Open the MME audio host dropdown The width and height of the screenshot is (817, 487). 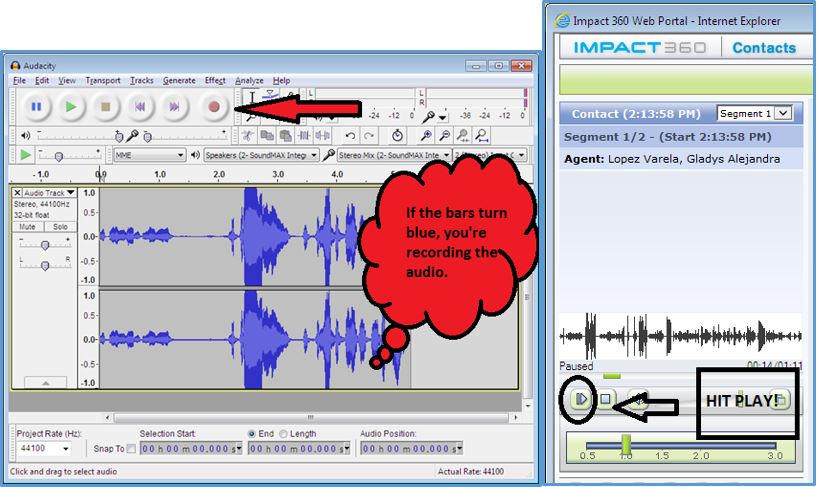(149, 155)
